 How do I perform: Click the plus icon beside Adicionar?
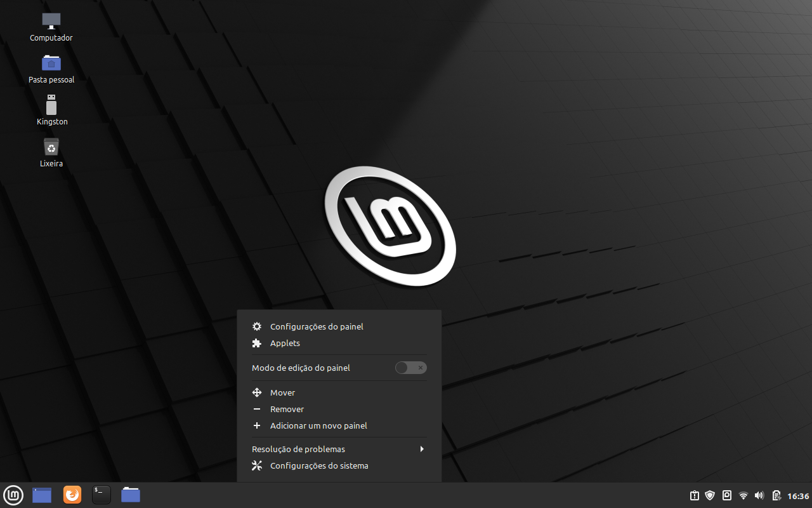[257, 425]
